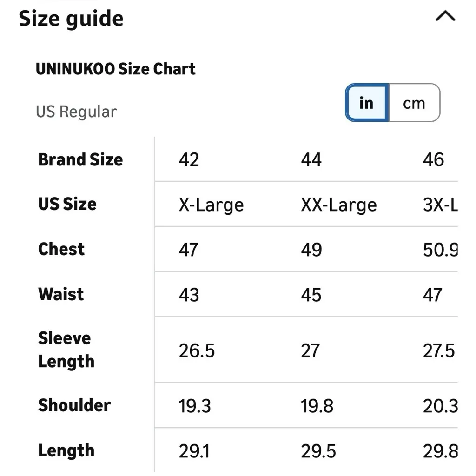Select the 29.1 length measurement value
Viewport: 476px width, 476px height.
coord(195,450)
